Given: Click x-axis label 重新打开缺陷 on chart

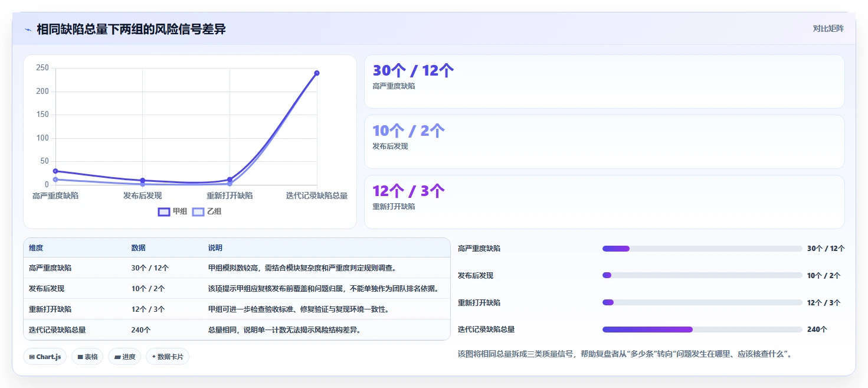Looking at the screenshot, I should coord(230,195).
